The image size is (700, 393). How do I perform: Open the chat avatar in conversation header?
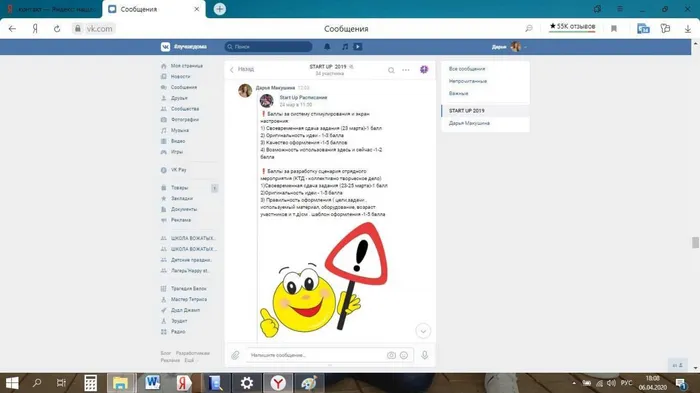[424, 69]
